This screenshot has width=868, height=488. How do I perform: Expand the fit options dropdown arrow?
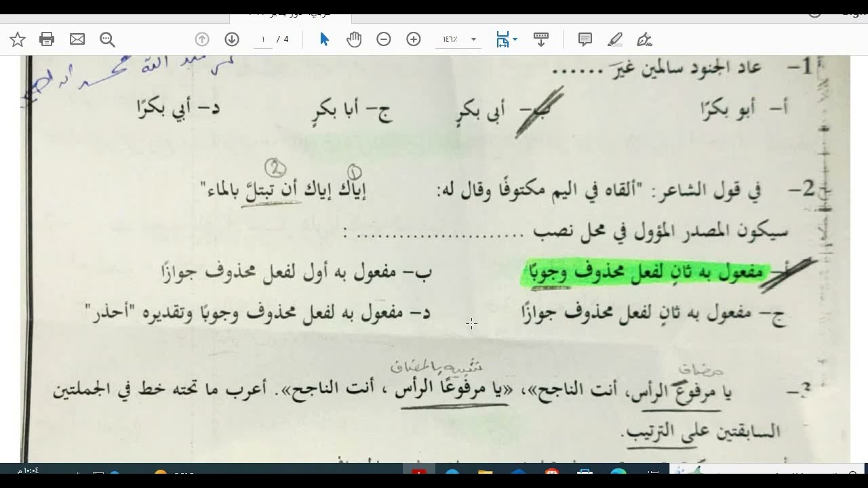515,39
